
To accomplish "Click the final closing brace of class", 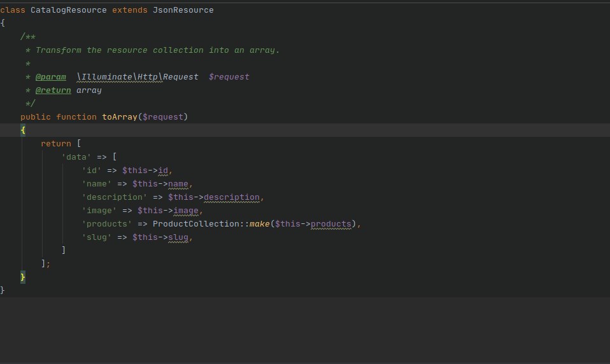I will [3, 290].
